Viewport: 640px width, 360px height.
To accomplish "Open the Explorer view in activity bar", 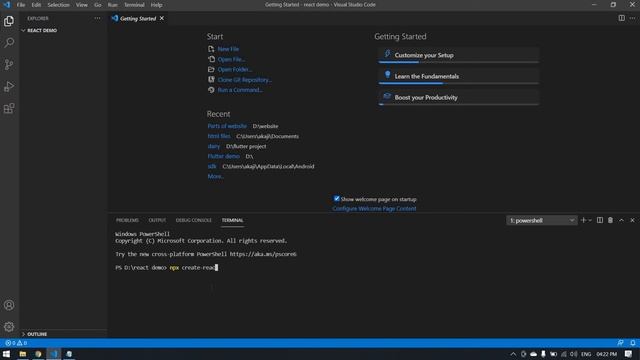I will [x=9, y=21].
